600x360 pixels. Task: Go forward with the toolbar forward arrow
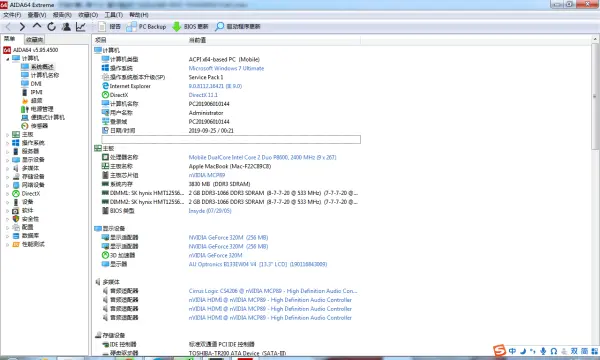22,26
